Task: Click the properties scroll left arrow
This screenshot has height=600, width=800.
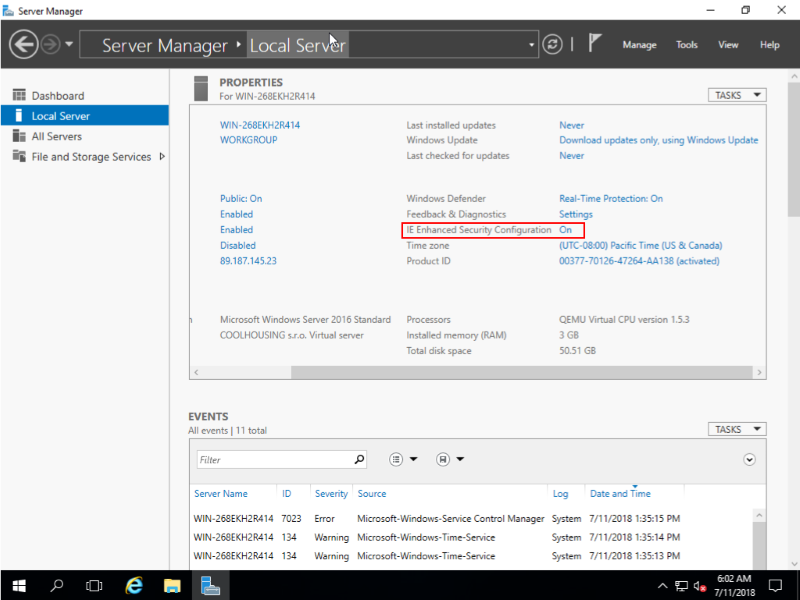Action: point(196,372)
